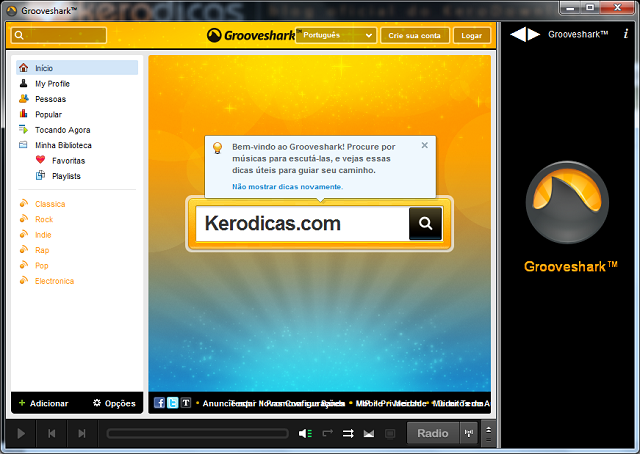Expand the queue panel toggle
640x454 pixels.
pyautogui.click(x=489, y=434)
